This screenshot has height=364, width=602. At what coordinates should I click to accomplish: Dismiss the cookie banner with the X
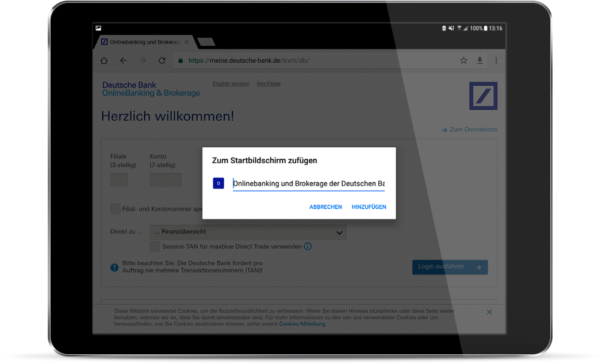point(489,312)
